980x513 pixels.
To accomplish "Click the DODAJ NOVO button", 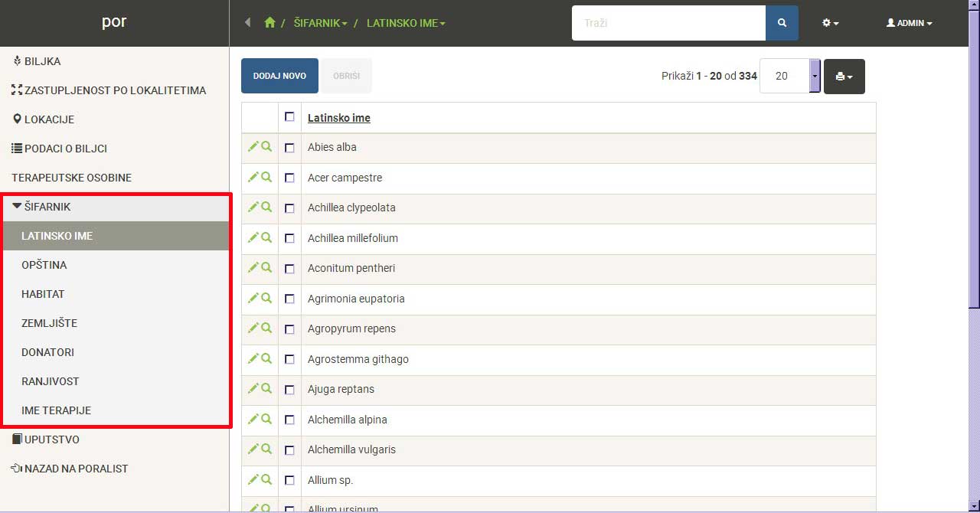I will 279,76.
